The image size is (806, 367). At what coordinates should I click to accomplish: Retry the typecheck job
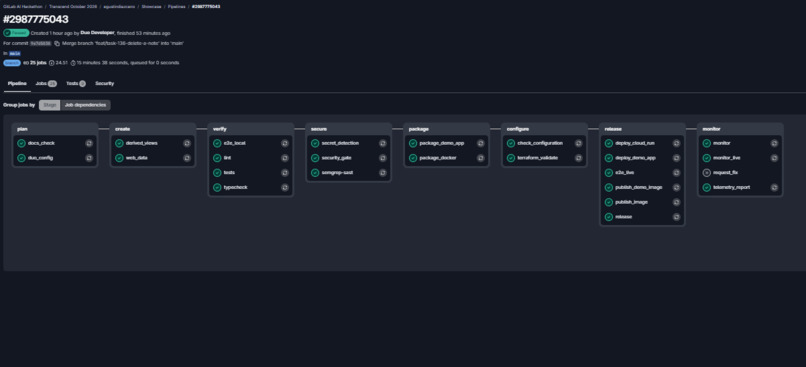[285, 188]
